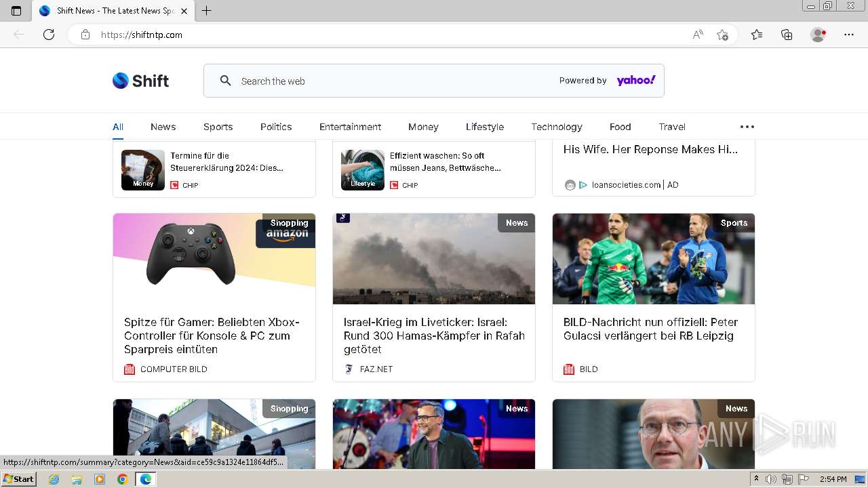Open the Technology category
The width and height of the screenshot is (868, 488).
pos(557,127)
